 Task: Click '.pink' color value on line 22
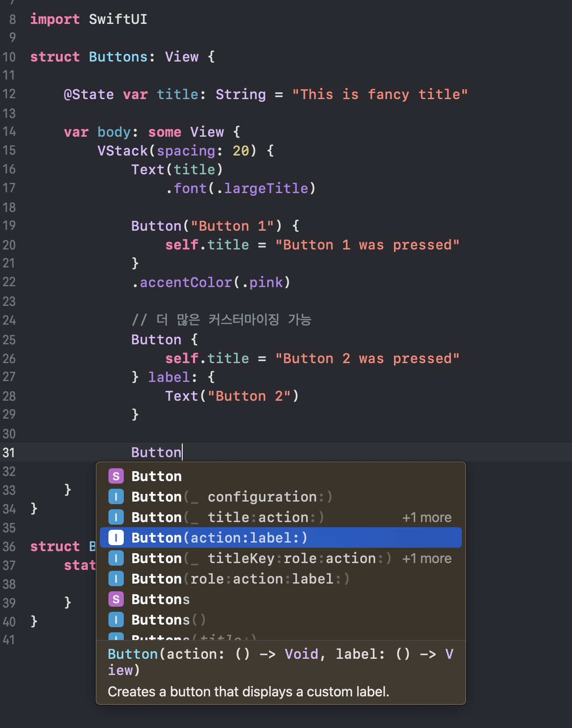coord(262,282)
